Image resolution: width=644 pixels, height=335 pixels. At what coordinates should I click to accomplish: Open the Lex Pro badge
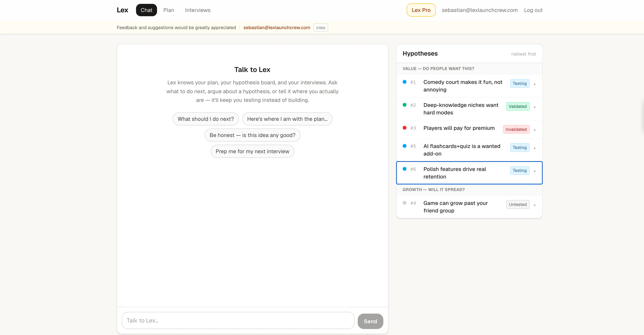click(x=421, y=10)
